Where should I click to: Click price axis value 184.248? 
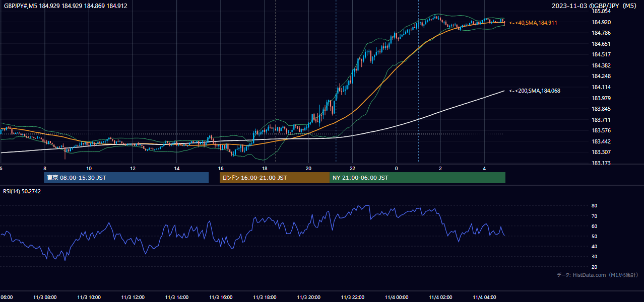(x=601, y=76)
